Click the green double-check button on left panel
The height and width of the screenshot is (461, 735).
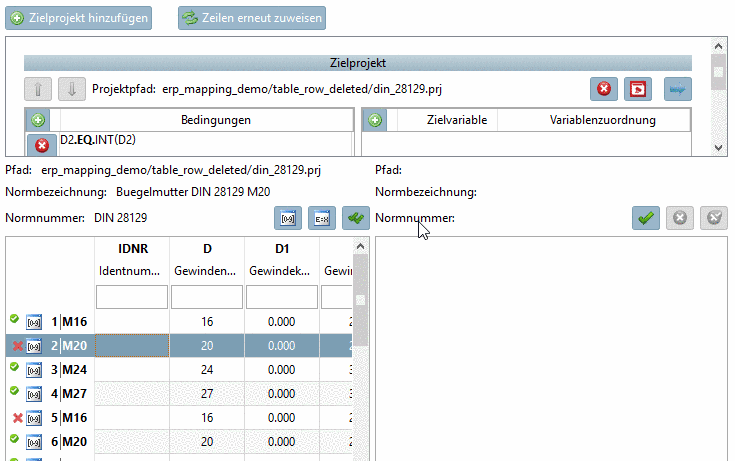(x=356, y=218)
